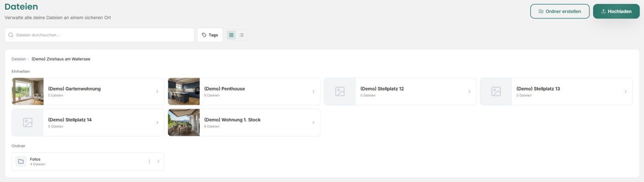The image size is (644, 182).
Task: Select the (Demo) Wohnung 1. Stock title
Action: pos(232,119)
